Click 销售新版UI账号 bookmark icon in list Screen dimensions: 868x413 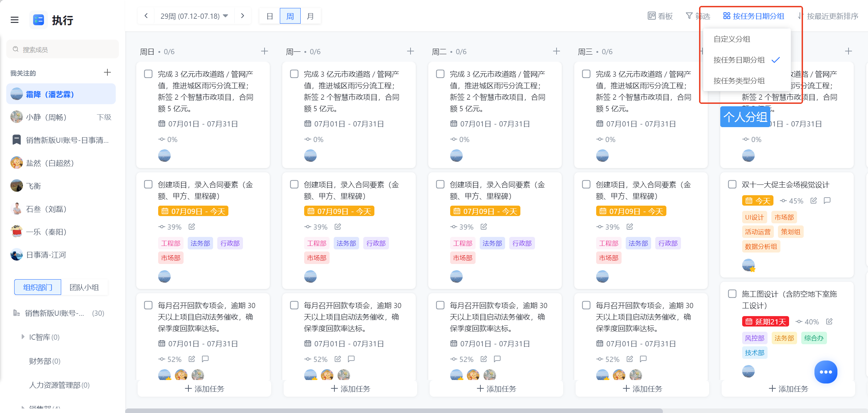click(x=16, y=140)
